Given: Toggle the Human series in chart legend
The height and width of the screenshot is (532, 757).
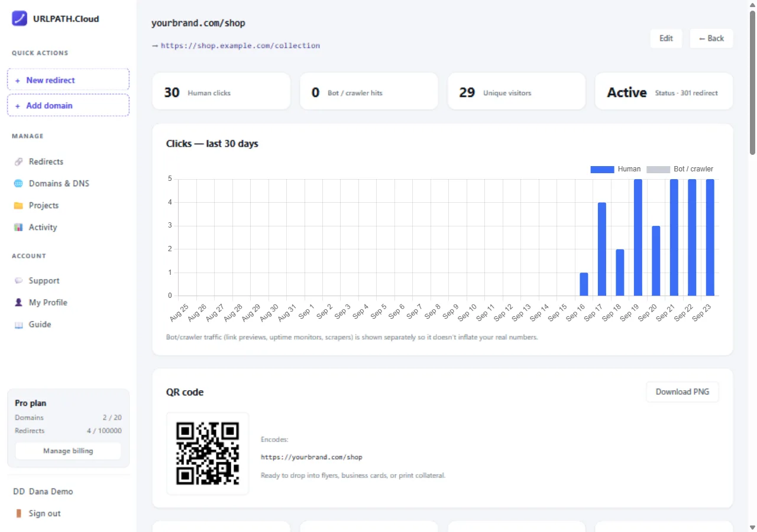Looking at the screenshot, I should [615, 169].
